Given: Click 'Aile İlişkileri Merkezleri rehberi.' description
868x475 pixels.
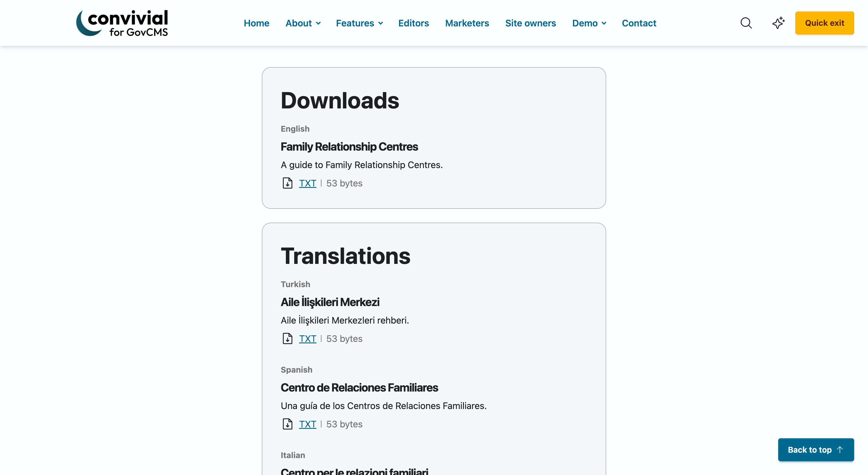Looking at the screenshot, I should (x=345, y=320).
